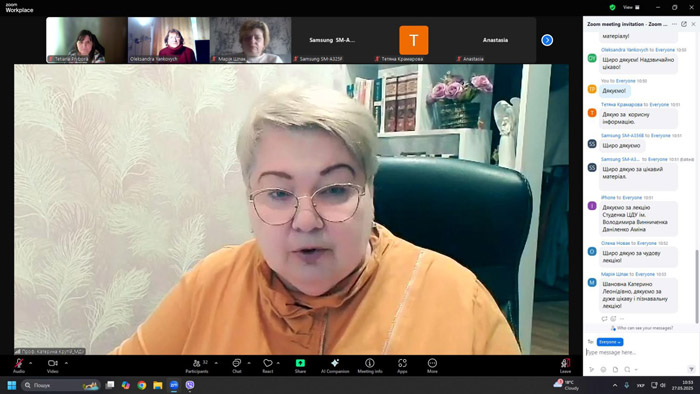
Task: Start the green Share screen button
Action: tap(300, 365)
